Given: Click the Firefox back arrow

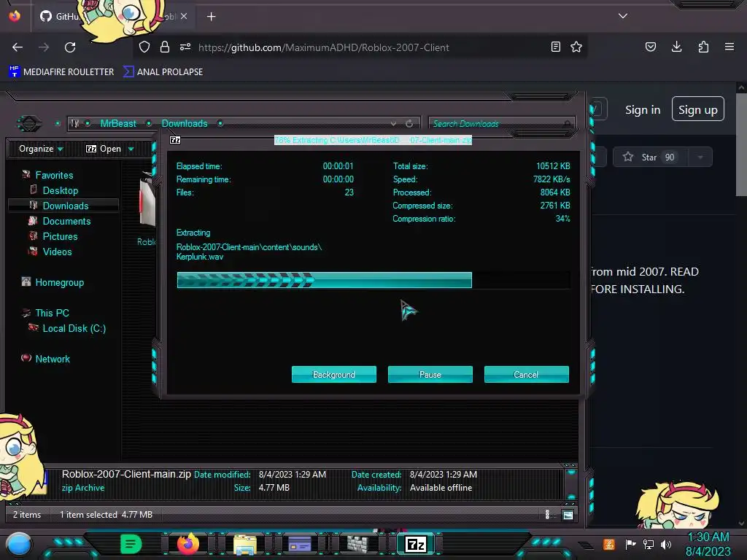Looking at the screenshot, I should coord(18,47).
